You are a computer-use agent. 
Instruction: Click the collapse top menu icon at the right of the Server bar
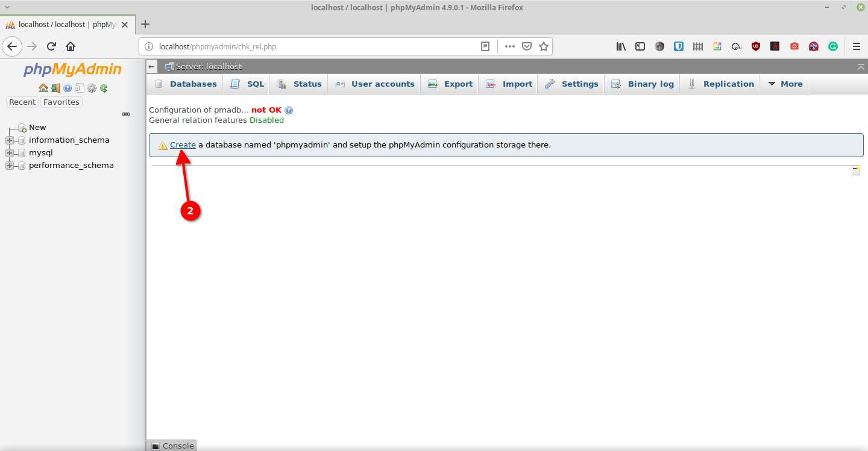(x=860, y=67)
